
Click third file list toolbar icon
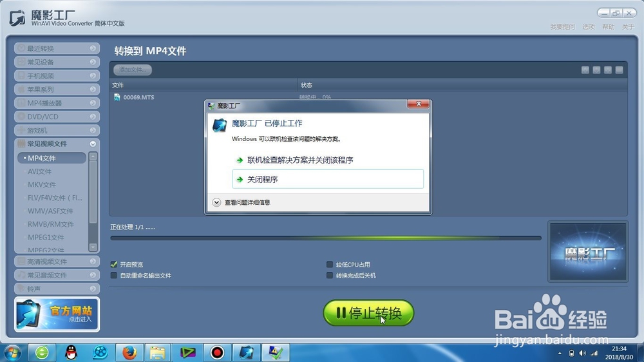point(608,70)
